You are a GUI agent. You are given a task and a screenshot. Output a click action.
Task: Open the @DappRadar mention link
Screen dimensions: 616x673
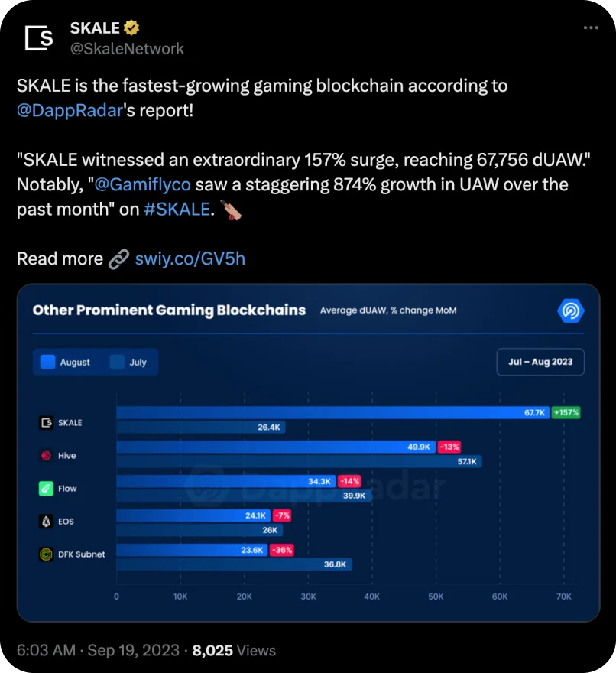(x=70, y=110)
